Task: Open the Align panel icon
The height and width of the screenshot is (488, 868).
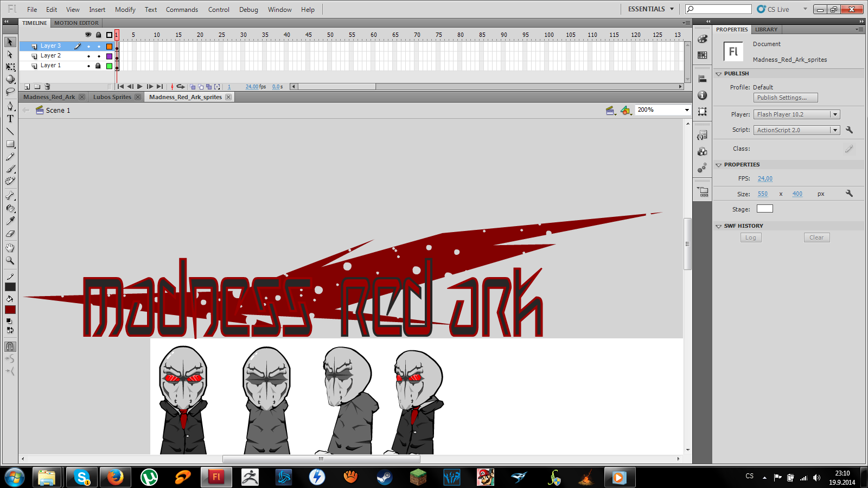Action: (703, 79)
